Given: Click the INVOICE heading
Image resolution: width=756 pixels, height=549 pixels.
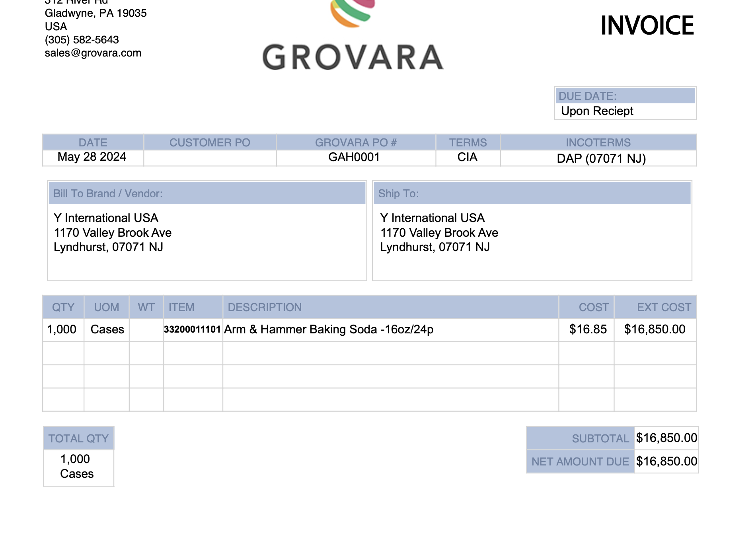Looking at the screenshot, I should (x=647, y=25).
